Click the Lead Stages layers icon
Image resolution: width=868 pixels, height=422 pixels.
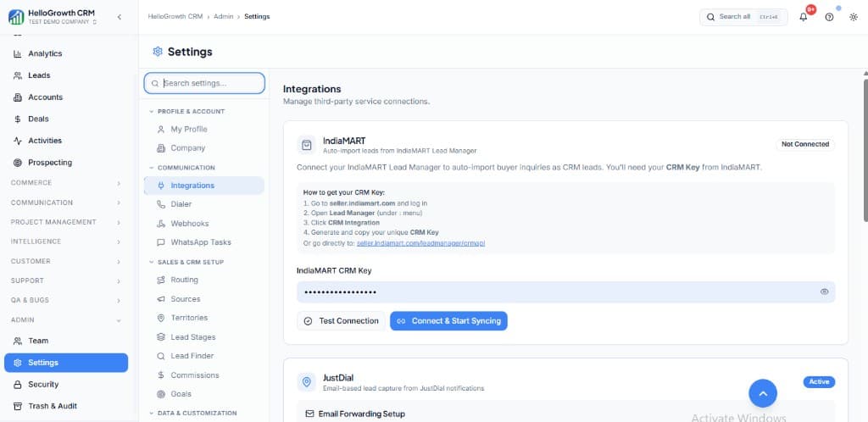(161, 336)
